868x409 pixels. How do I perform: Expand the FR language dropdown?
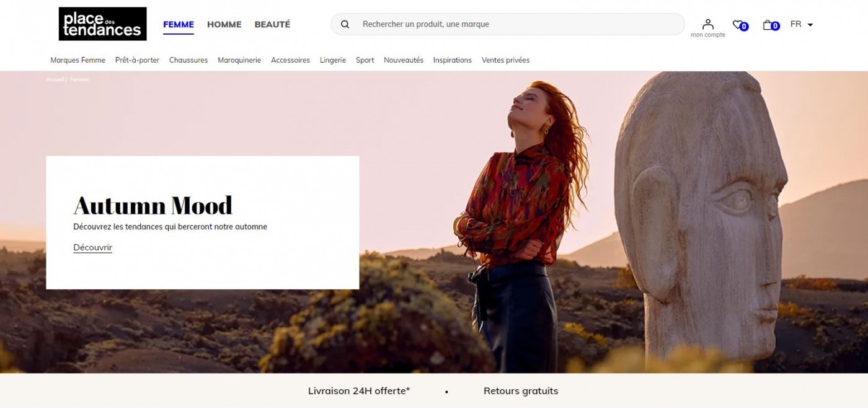pyautogui.click(x=801, y=25)
